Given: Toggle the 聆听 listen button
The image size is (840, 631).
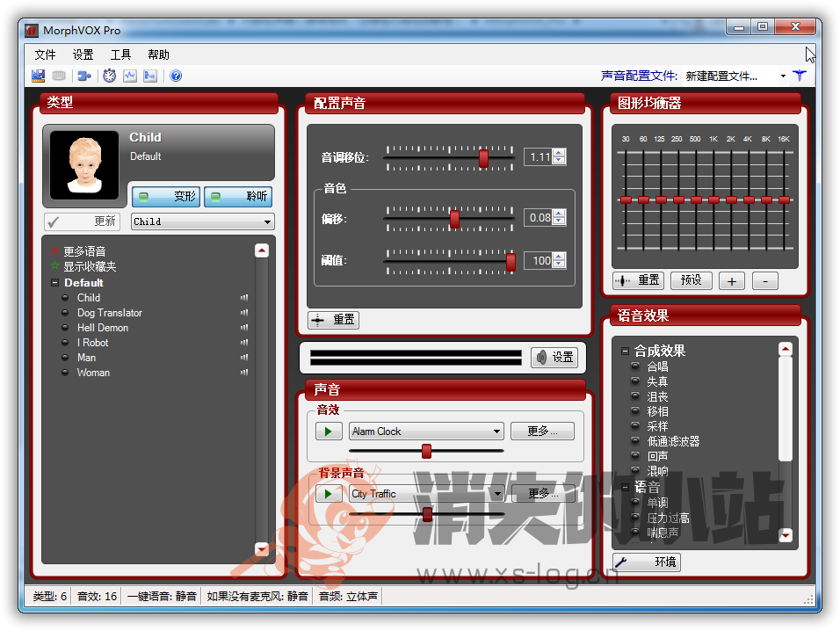Looking at the screenshot, I should click(x=238, y=197).
